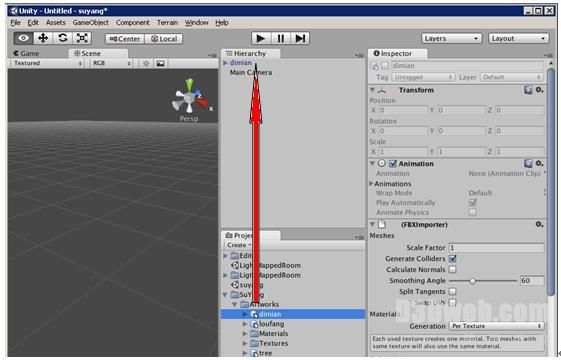Click the Play button
This screenshot has height=360, width=561.
[x=261, y=38]
